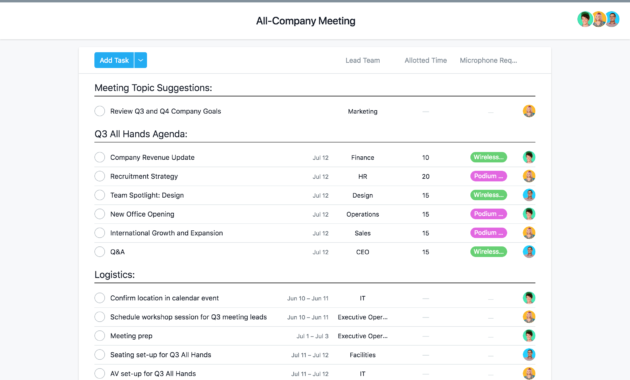Click Executive Oper... cell on Meeting prep row
Screen dimensions: 630x380
tap(362, 336)
